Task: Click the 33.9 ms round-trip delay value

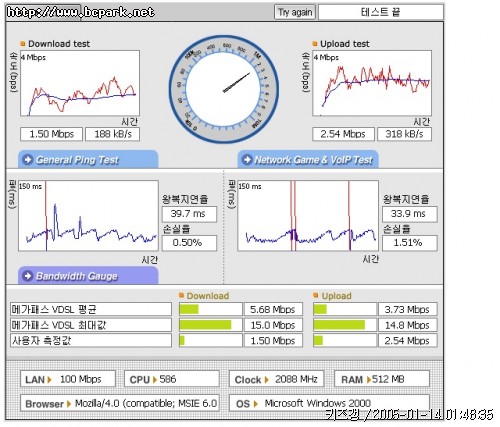Action: 410,214
